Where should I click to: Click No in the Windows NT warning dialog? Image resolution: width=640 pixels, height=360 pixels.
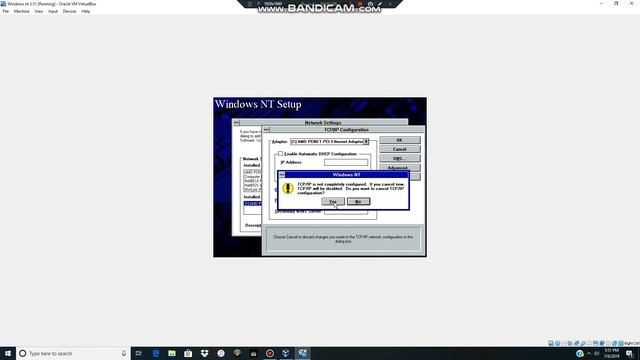coord(358,202)
